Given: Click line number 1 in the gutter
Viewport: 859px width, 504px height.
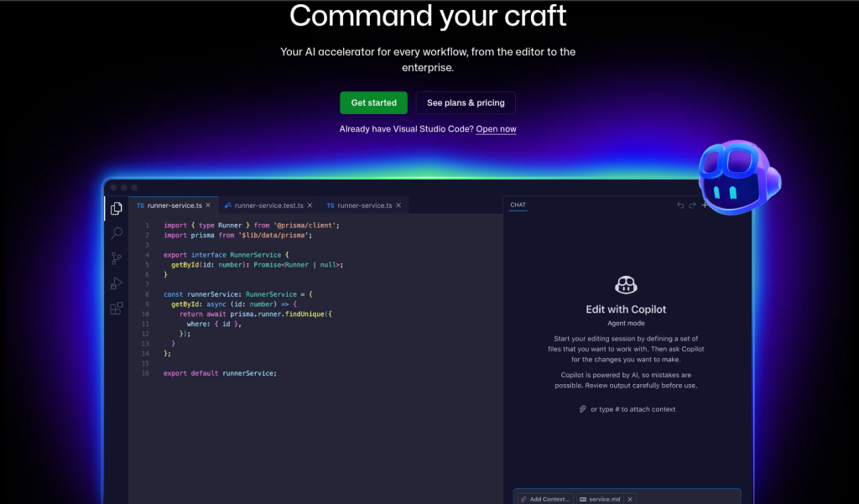Looking at the screenshot, I should 147,225.
